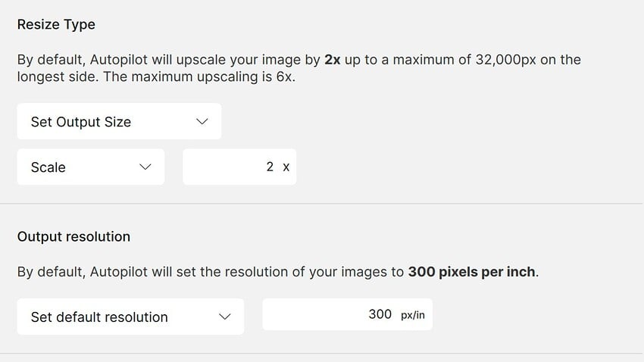
Task: Open the Scale dropdown menu
Action: click(90, 167)
